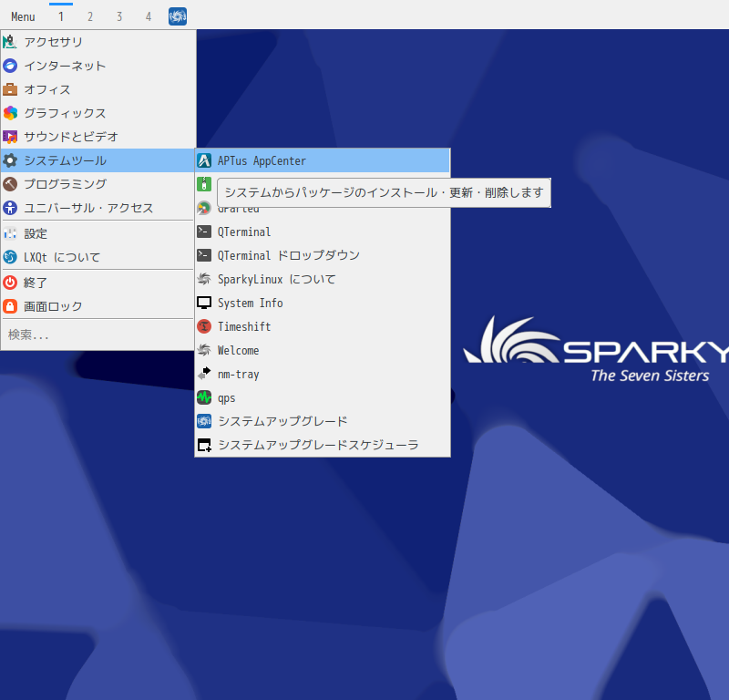Click the GParted disk icon

[x=204, y=208]
